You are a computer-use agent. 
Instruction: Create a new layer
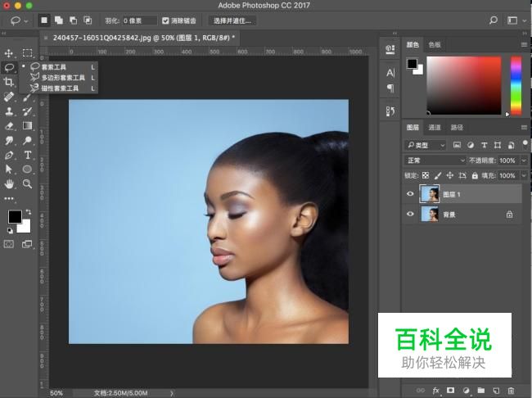click(x=496, y=390)
